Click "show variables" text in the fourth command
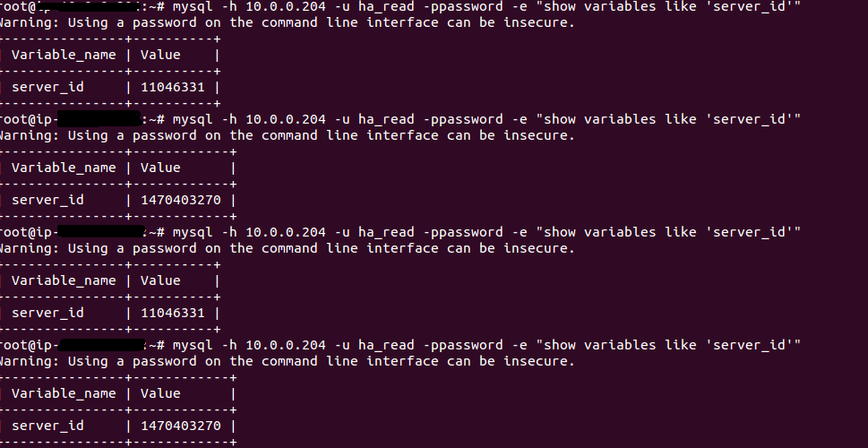Viewport: 868px width, 448px height. [x=600, y=345]
